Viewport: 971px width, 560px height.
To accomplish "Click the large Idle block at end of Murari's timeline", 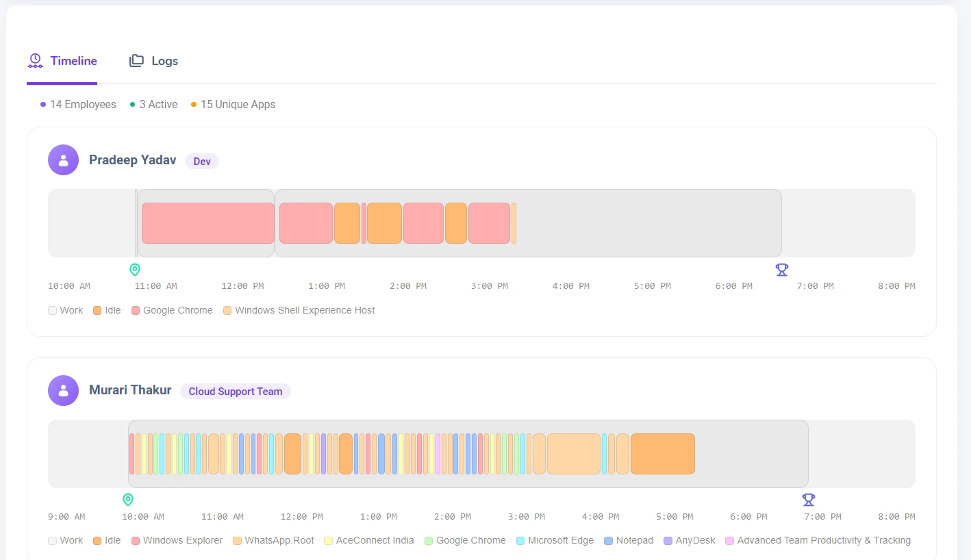I will [x=663, y=454].
